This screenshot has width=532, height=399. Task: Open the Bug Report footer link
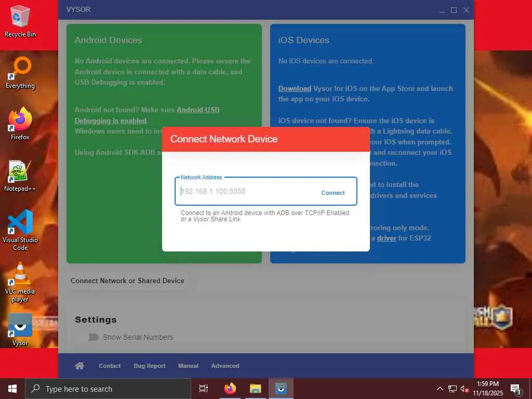coord(149,366)
